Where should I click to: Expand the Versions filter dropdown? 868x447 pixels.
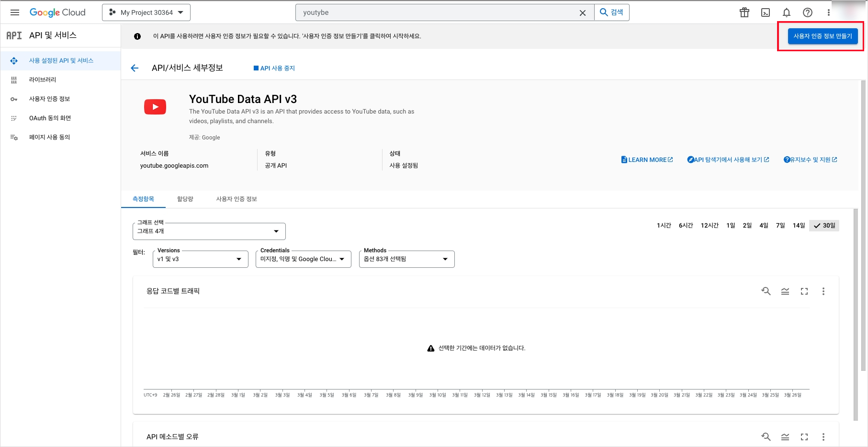point(200,259)
